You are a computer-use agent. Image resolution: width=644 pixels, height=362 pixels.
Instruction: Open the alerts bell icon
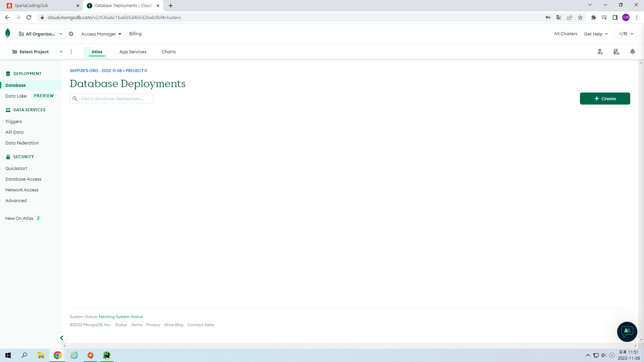(x=633, y=52)
